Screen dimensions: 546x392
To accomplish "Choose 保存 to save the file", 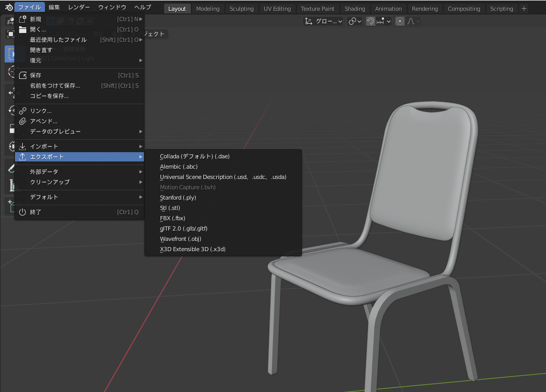I will tap(79, 75).
